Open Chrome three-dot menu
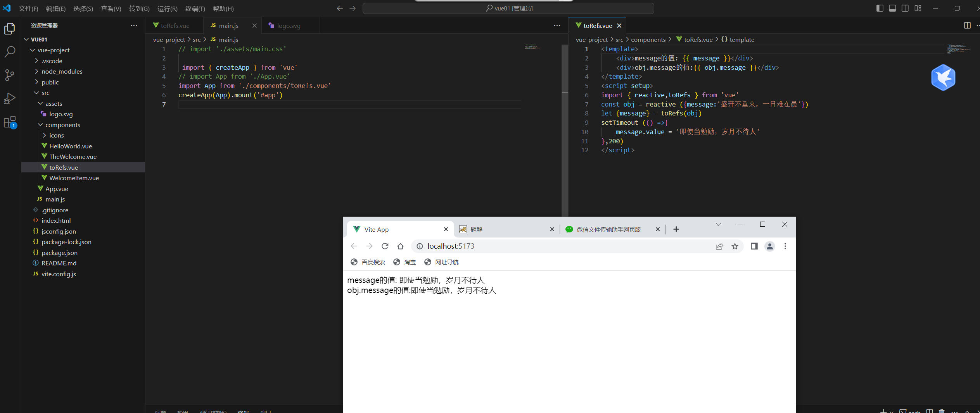Viewport: 980px width, 413px height. (785, 246)
